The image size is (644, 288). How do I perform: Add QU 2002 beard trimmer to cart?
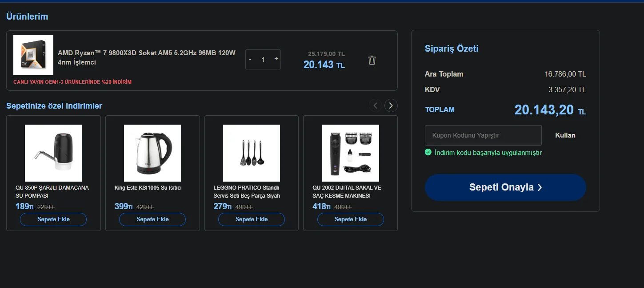coord(351,219)
